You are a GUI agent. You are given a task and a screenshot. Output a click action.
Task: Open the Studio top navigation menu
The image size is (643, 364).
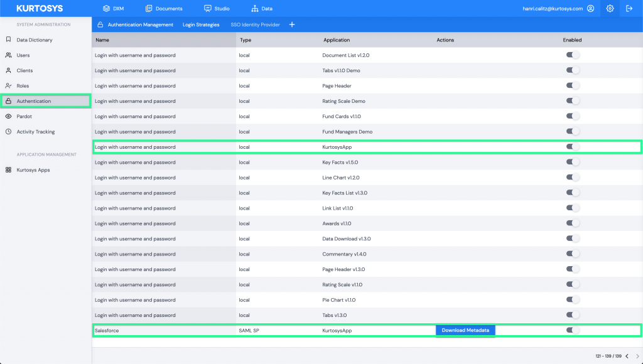(217, 9)
